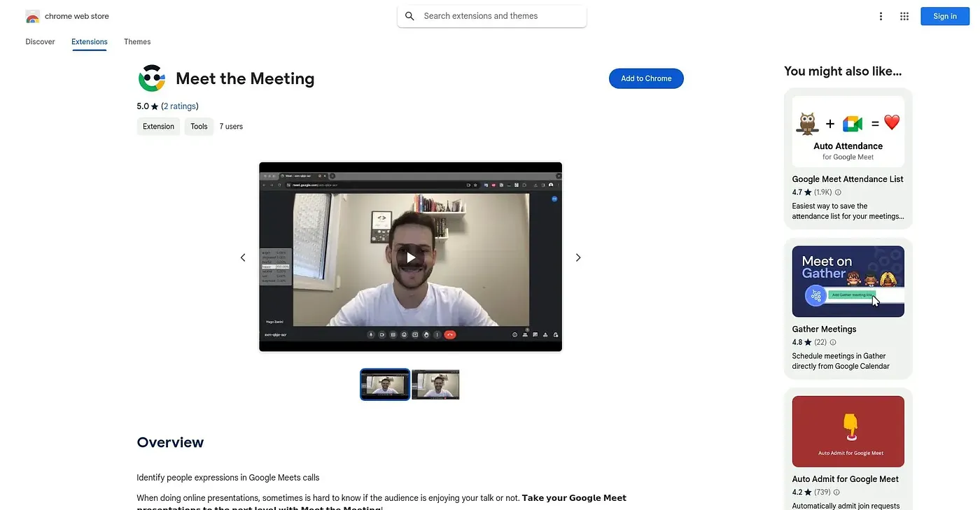980x510 pixels.
Task: Open the Themes tab
Action: click(137, 42)
